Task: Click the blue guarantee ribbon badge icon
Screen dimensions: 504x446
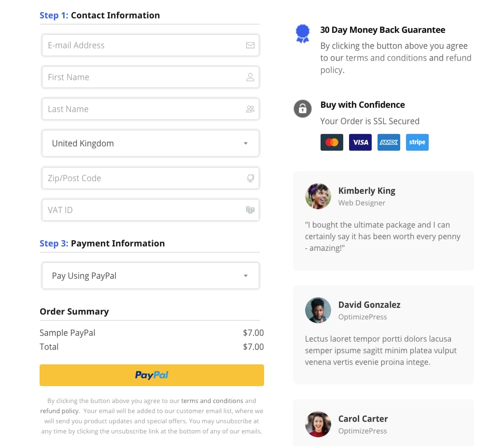Action: pos(303,33)
